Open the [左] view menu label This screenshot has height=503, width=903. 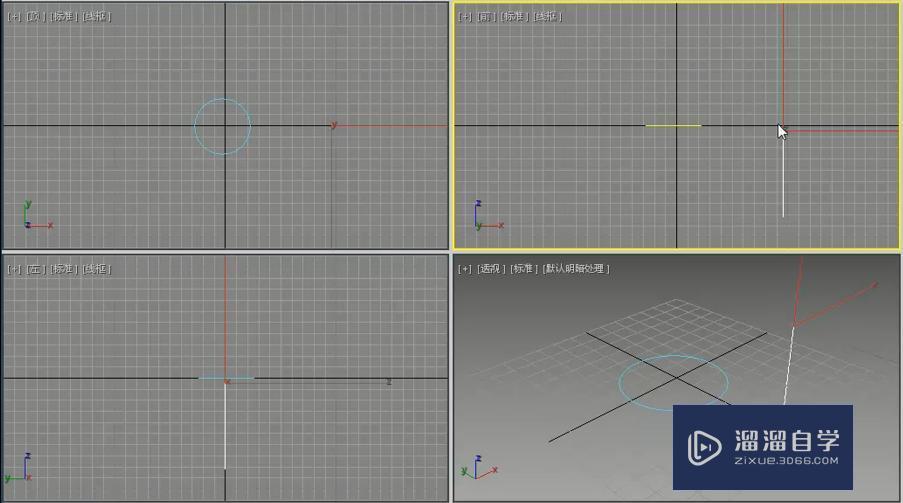coord(36,268)
